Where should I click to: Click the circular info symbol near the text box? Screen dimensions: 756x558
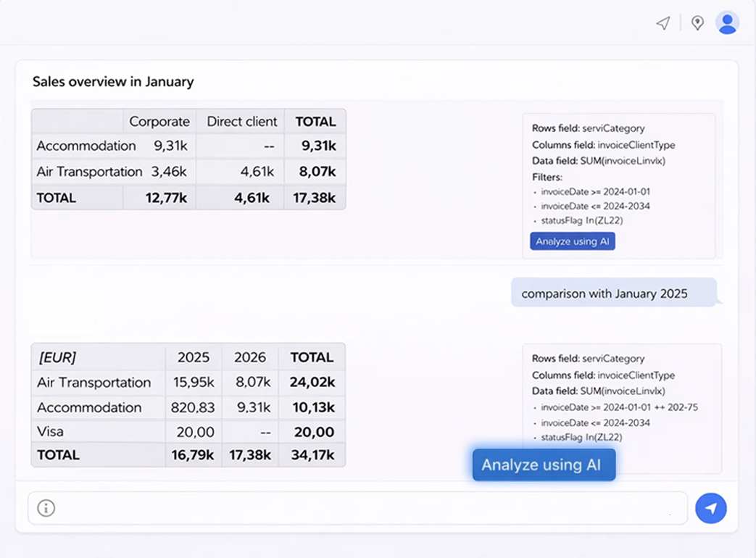46,508
